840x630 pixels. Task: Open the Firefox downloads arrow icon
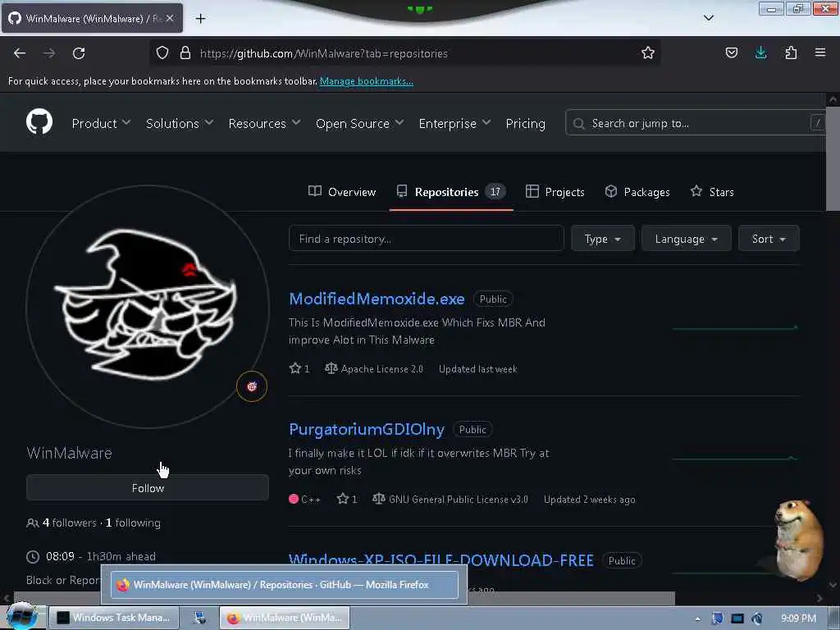[760, 53]
